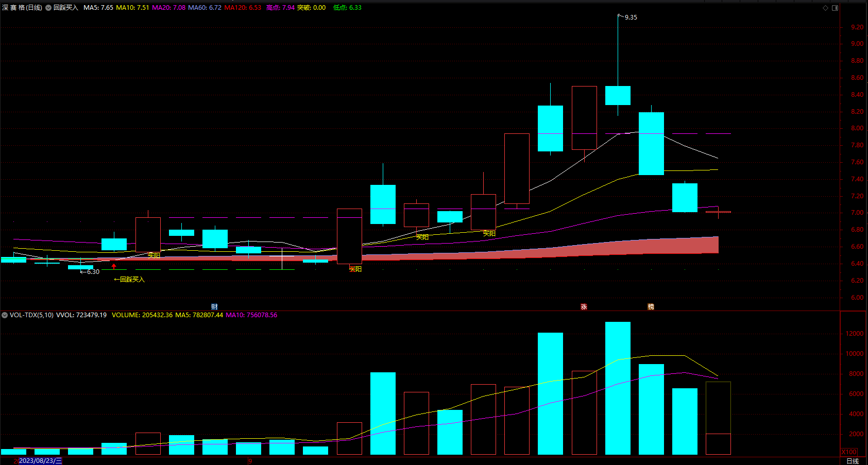
Task: Click the volume MA5: 782807.44 value
Action: tap(199, 315)
